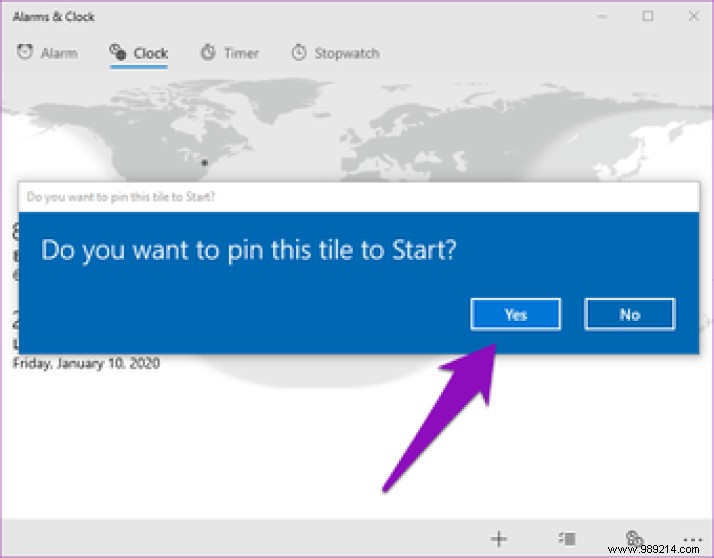714x558 pixels.
Task: Minimize the Alarms & Clock window
Action: coord(602,16)
